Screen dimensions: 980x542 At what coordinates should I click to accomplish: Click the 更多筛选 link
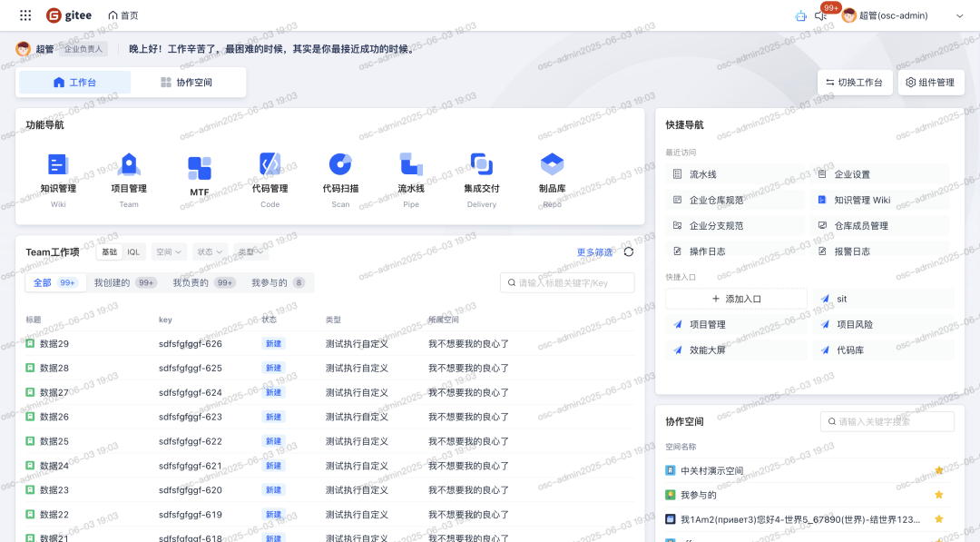(594, 252)
